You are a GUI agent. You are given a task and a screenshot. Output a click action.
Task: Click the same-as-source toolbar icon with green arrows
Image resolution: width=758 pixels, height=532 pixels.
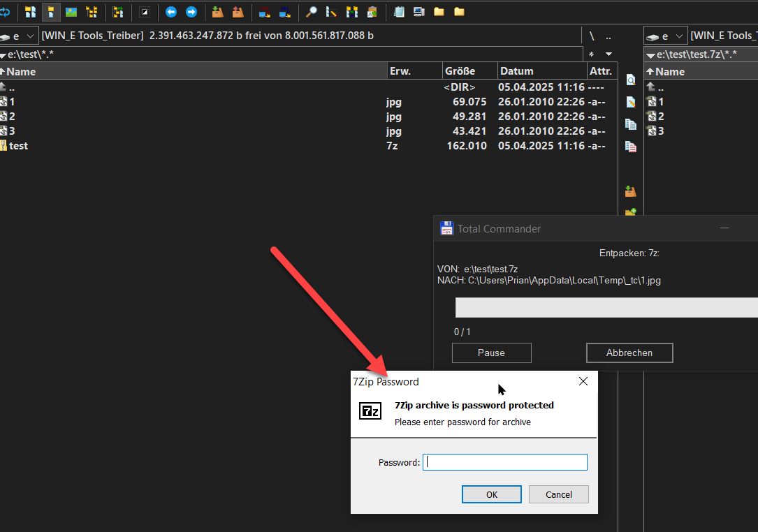(x=118, y=12)
